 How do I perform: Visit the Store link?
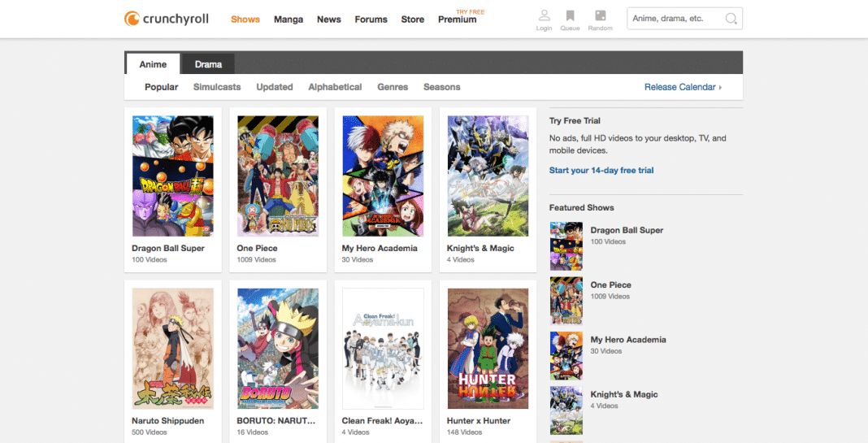412,20
